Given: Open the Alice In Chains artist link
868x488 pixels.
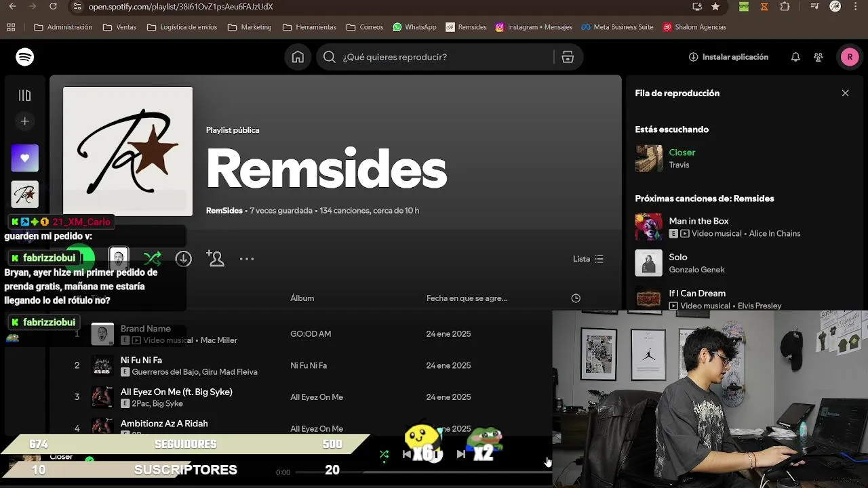Looking at the screenshot, I should pos(774,234).
